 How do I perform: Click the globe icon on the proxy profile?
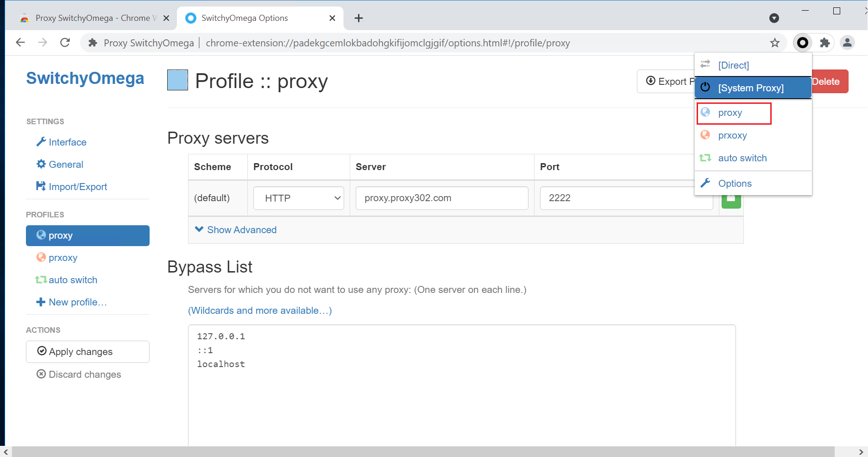click(x=41, y=235)
